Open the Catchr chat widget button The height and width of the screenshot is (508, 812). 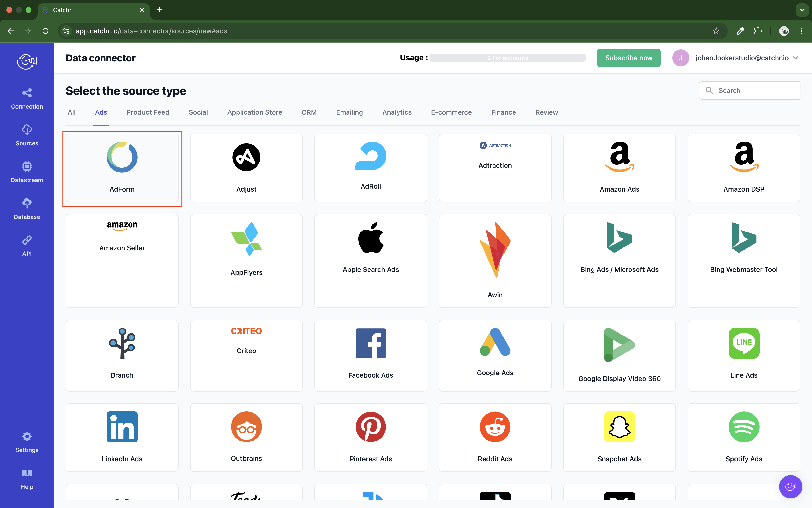[x=790, y=486]
